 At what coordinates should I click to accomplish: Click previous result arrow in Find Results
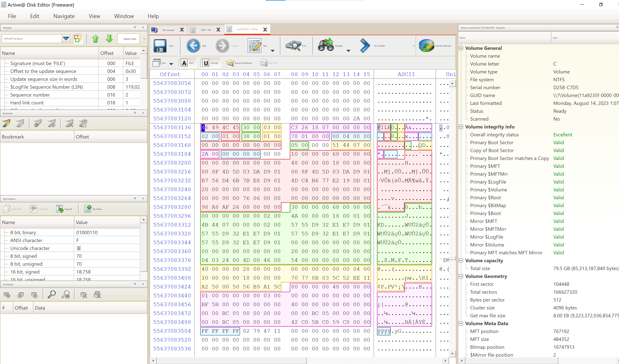click(21, 295)
